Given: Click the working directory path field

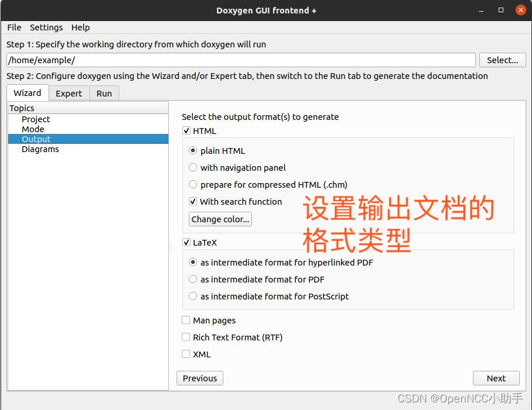Looking at the screenshot, I should [241, 60].
